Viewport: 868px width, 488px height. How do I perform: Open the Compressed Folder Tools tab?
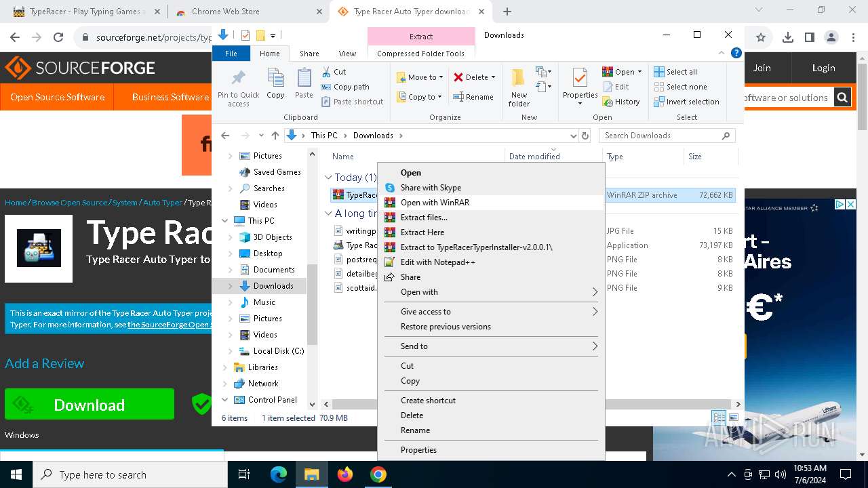click(x=420, y=54)
